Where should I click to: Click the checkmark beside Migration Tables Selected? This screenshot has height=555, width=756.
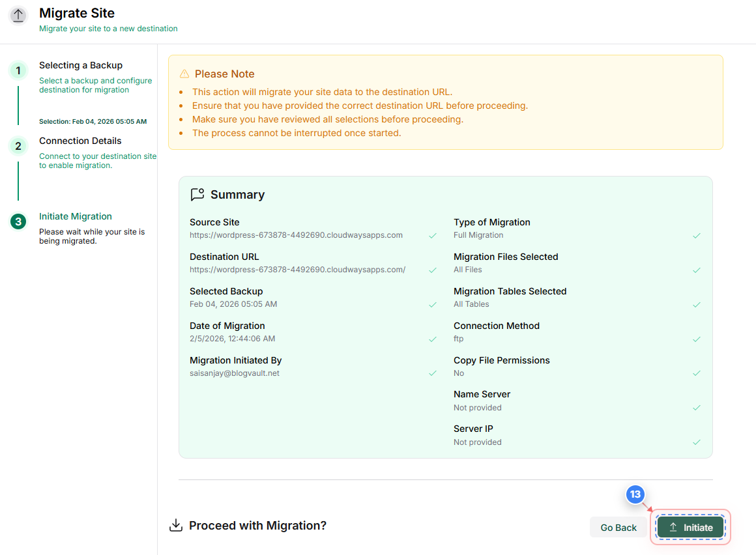(696, 304)
